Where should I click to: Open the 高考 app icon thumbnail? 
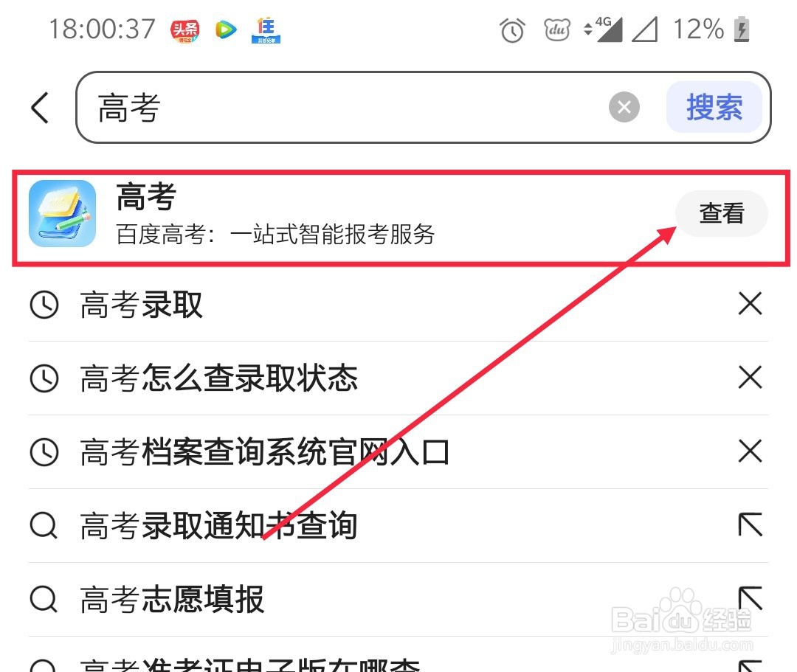coord(63,213)
